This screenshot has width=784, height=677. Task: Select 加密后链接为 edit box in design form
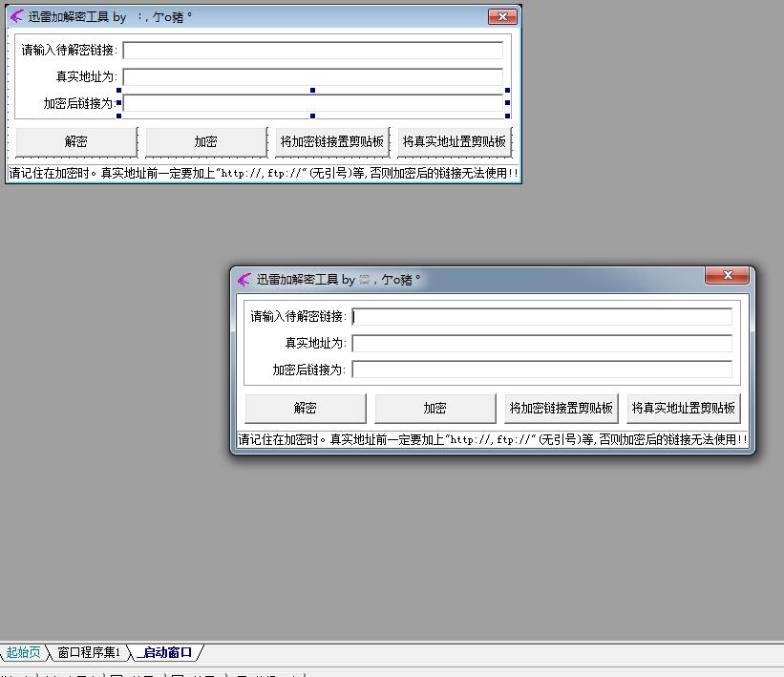pyautogui.click(x=313, y=103)
